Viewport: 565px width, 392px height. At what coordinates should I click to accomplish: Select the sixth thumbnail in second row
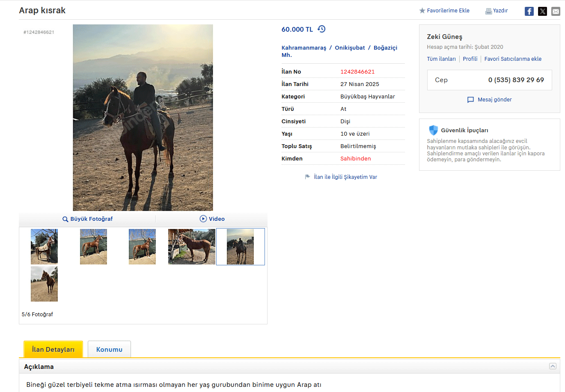tap(44, 284)
